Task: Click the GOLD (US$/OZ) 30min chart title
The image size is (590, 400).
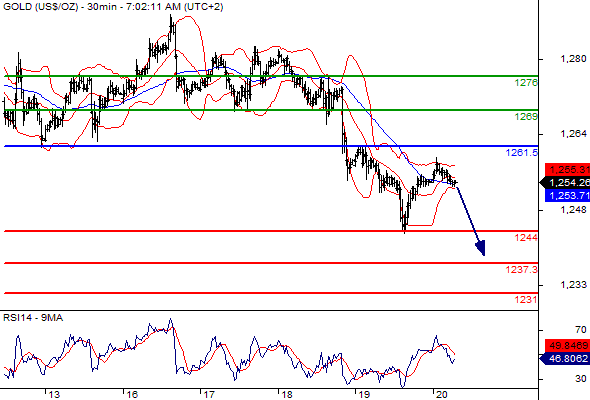Action: tap(113, 7)
